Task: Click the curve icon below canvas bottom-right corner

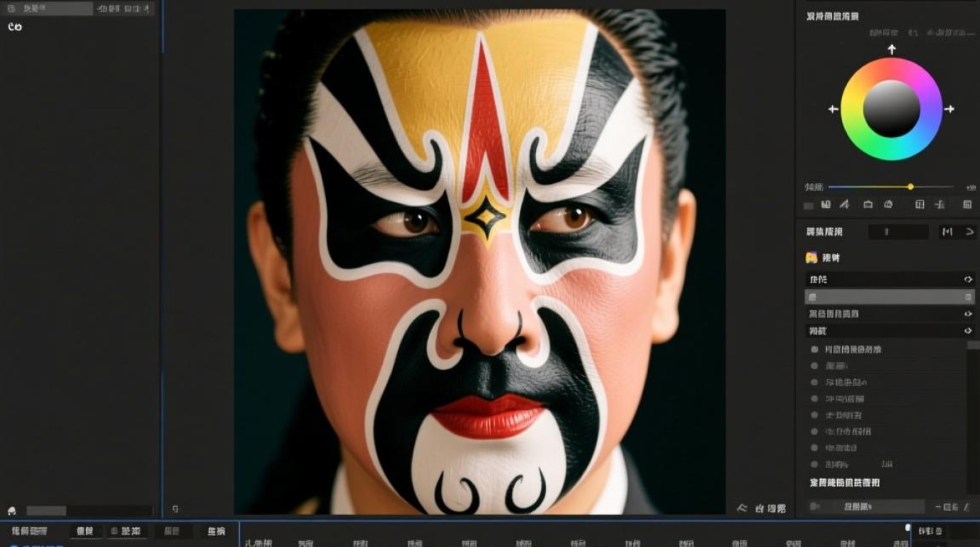Action: pos(742,508)
